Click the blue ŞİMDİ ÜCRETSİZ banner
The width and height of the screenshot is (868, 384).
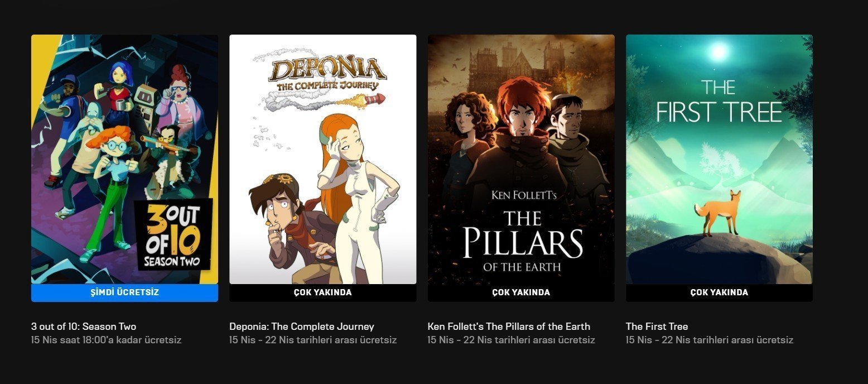[124, 293]
